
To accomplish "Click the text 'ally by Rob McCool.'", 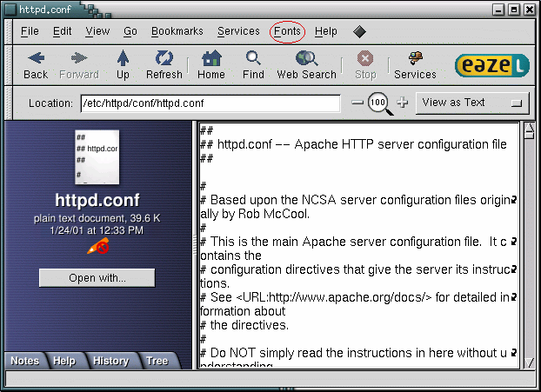I will [x=255, y=214].
